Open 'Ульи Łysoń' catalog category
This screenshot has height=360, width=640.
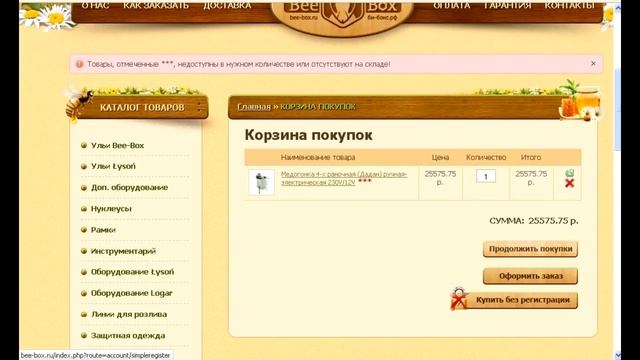coord(113,166)
